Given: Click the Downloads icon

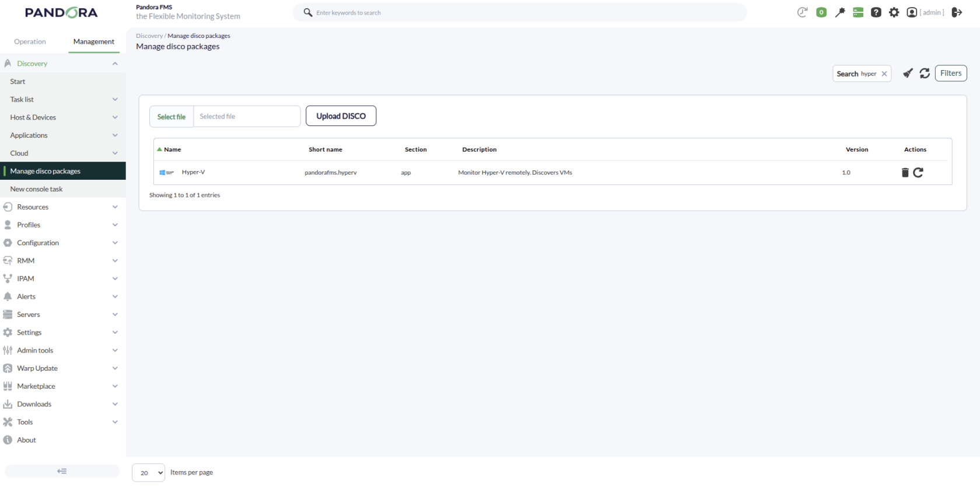Looking at the screenshot, I should [8, 404].
